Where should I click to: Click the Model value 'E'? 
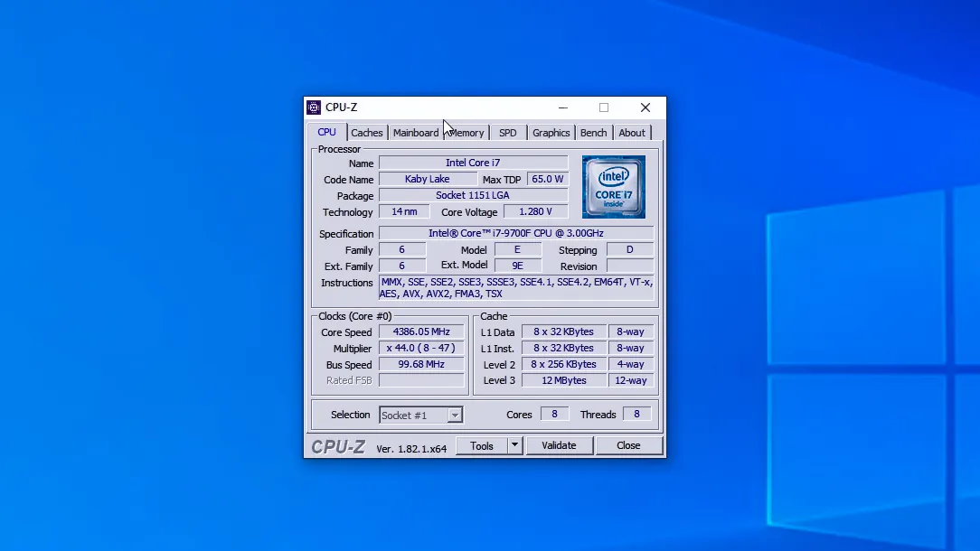point(517,249)
